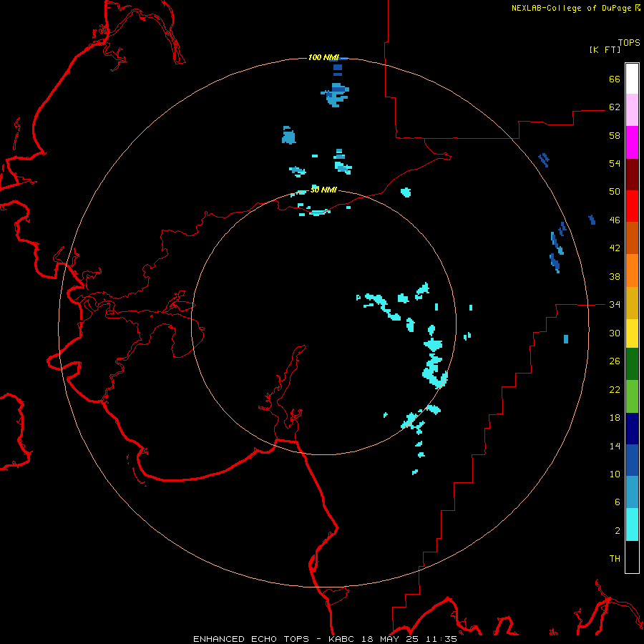The width and height of the screenshot is (644, 644).
Task: Click the "54" legend value
Action: 615,163
